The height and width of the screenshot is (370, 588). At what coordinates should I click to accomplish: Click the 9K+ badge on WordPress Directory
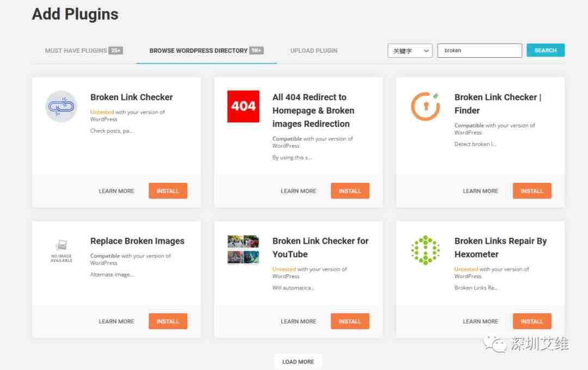point(256,50)
